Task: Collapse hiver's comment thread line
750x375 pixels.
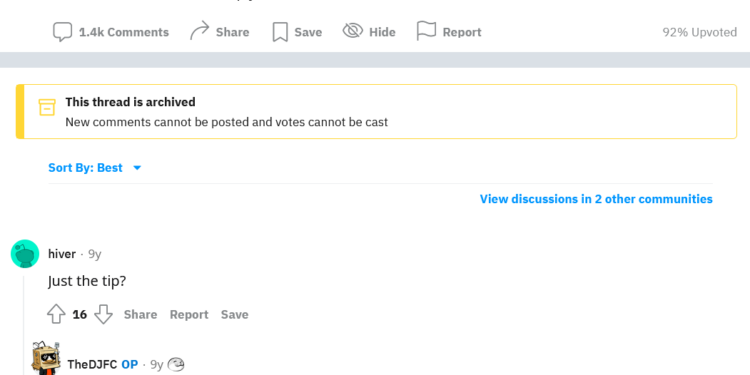Action: 24,325
